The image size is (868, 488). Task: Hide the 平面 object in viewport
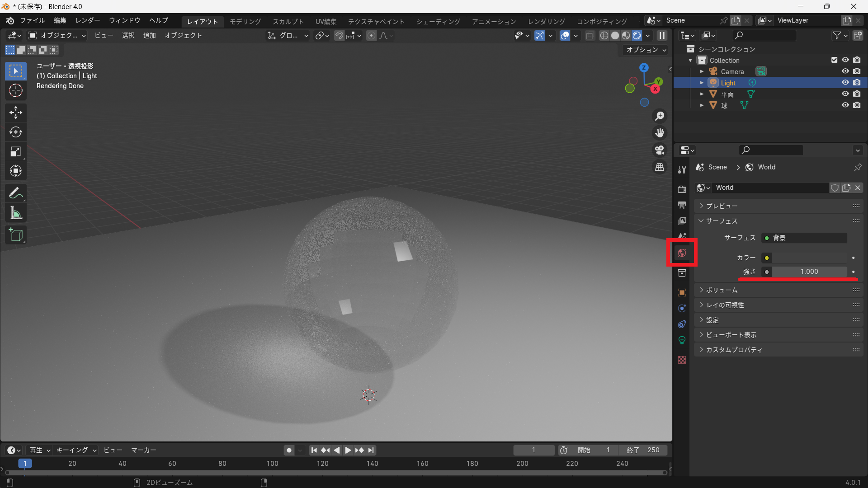click(x=845, y=94)
